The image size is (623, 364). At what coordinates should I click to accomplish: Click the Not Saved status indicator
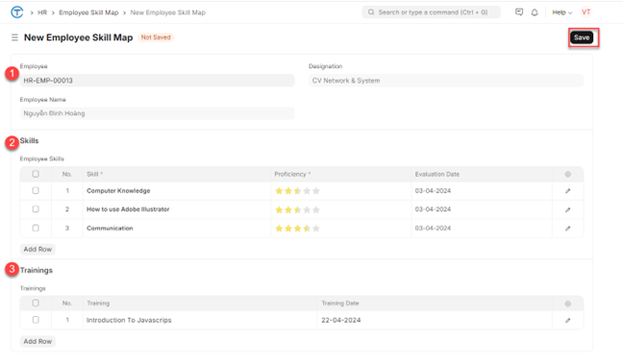tap(156, 37)
